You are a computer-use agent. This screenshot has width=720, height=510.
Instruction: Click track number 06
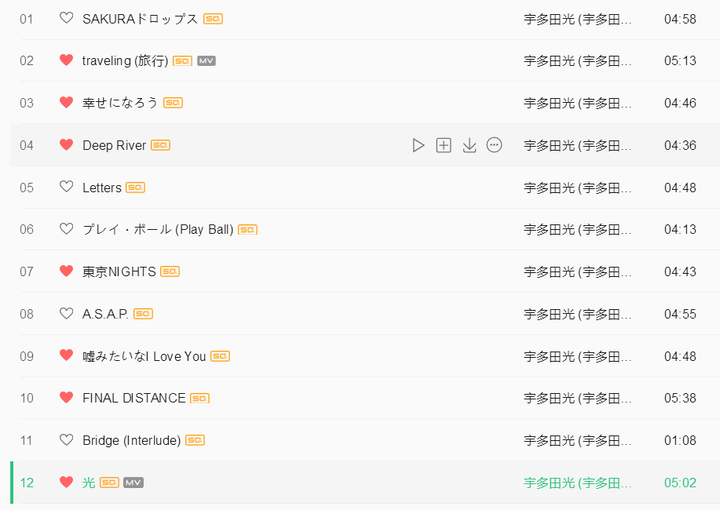click(x=27, y=230)
